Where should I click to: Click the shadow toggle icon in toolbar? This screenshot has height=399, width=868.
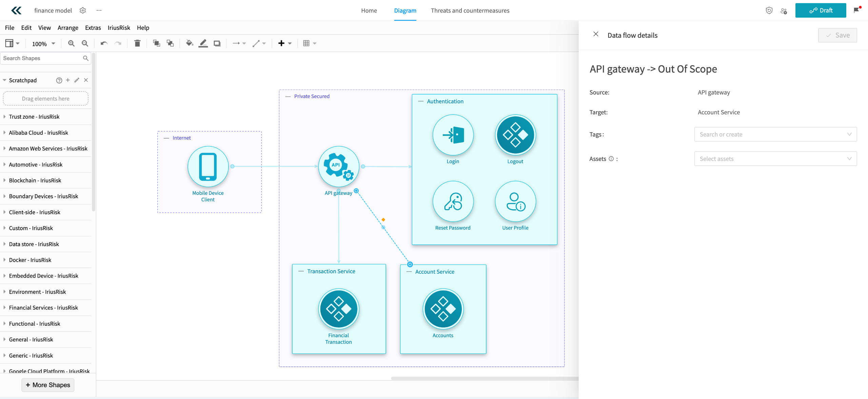(217, 43)
